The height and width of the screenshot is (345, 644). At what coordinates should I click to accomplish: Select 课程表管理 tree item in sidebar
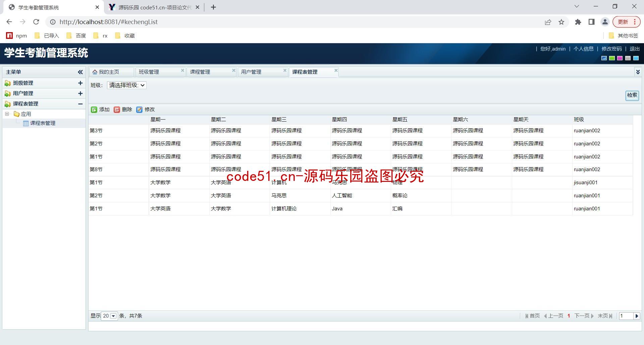pyautogui.click(x=43, y=123)
